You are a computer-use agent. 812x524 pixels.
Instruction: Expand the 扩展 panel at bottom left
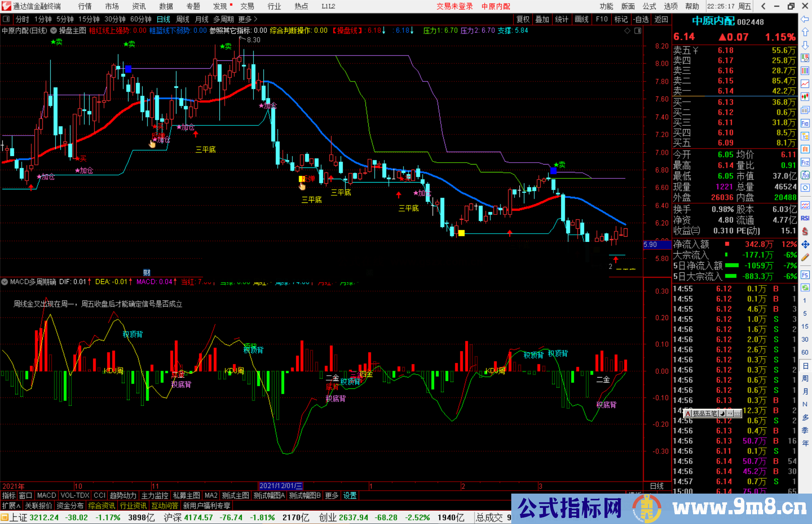point(11,506)
